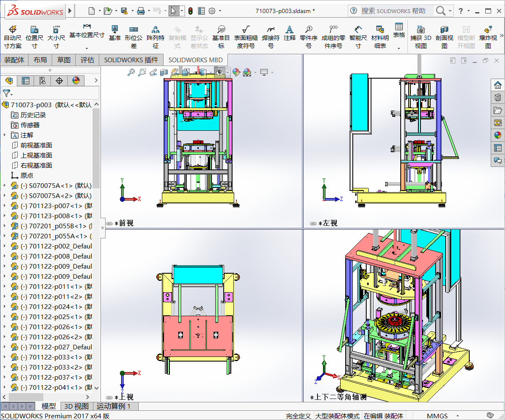The image size is (505, 420).
Task: Expand the S070075A<1> component node
Action: tap(5, 186)
